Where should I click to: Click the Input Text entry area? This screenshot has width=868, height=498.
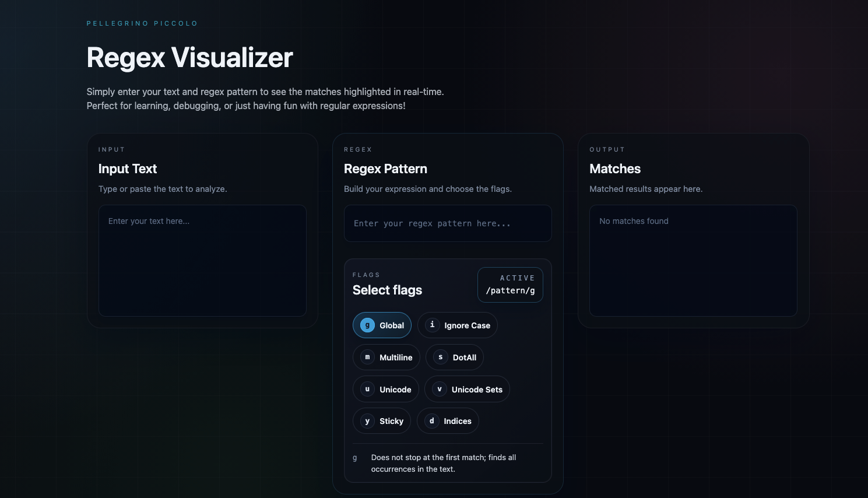[x=202, y=260]
